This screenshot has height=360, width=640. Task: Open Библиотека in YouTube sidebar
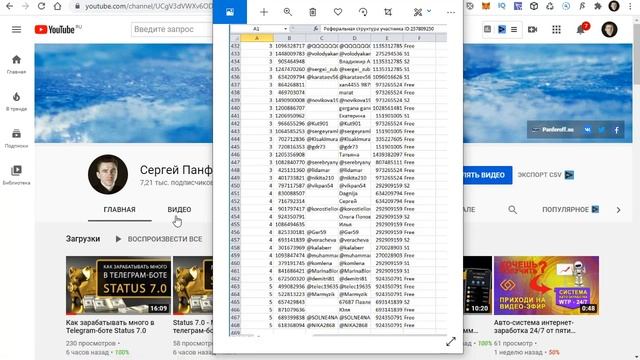pos(16,176)
